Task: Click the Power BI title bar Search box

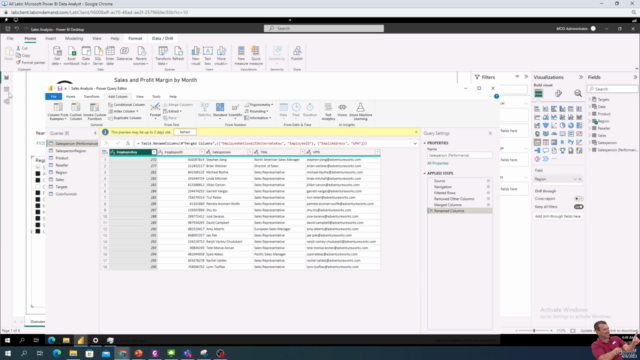Action: tap(324, 29)
